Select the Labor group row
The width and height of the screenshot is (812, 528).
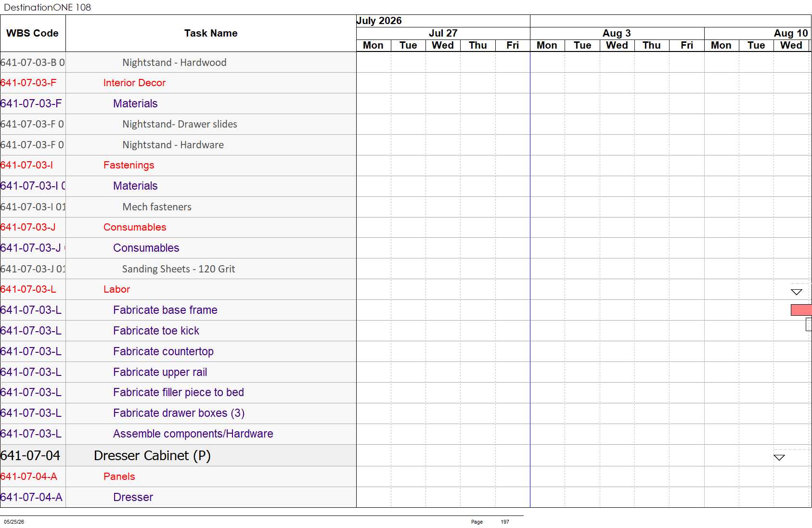[116, 289]
